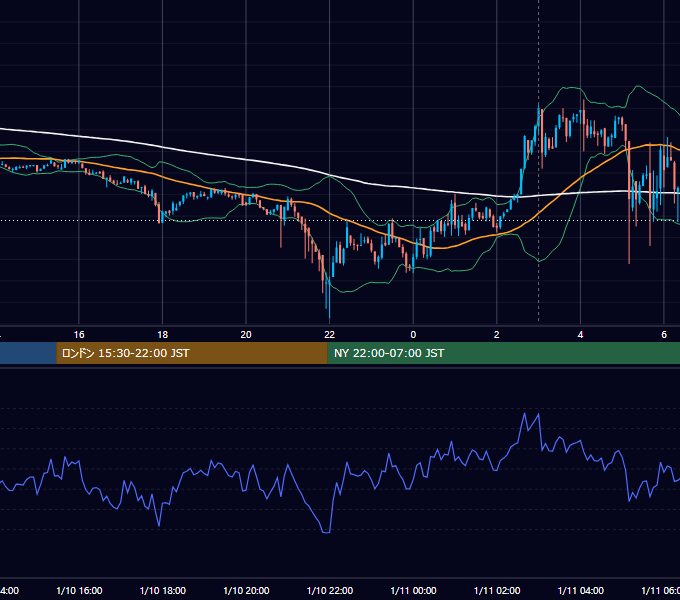This screenshot has width=680, height=600.
Task: Click the 22 hour axis label
Action: (330, 334)
